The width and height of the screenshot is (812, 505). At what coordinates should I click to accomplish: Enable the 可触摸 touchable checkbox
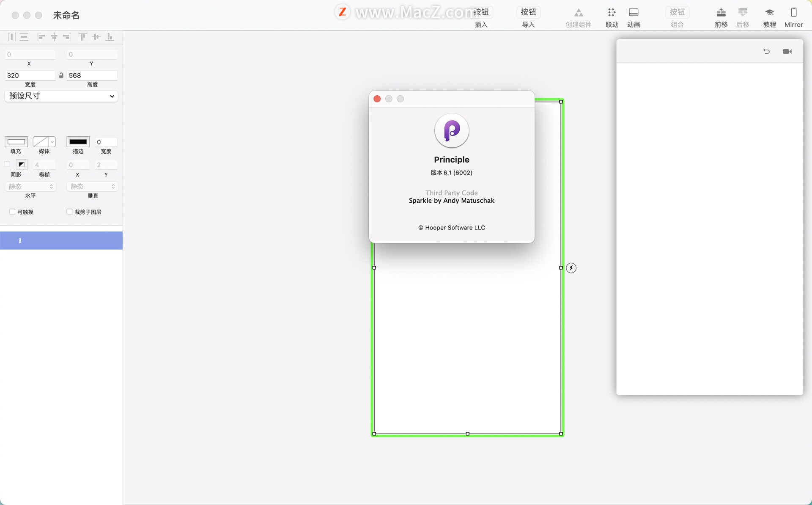pyautogui.click(x=12, y=212)
